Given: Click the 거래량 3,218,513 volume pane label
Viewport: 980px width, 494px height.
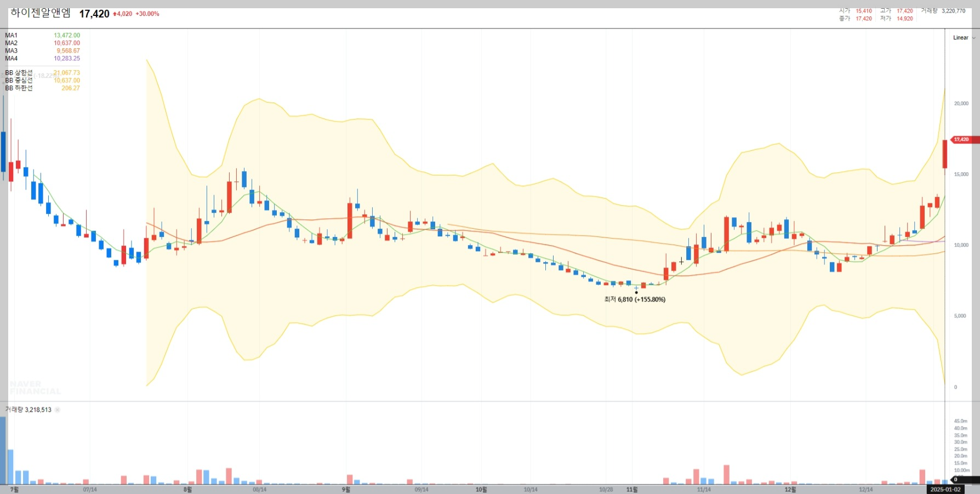Looking at the screenshot, I should [29, 410].
